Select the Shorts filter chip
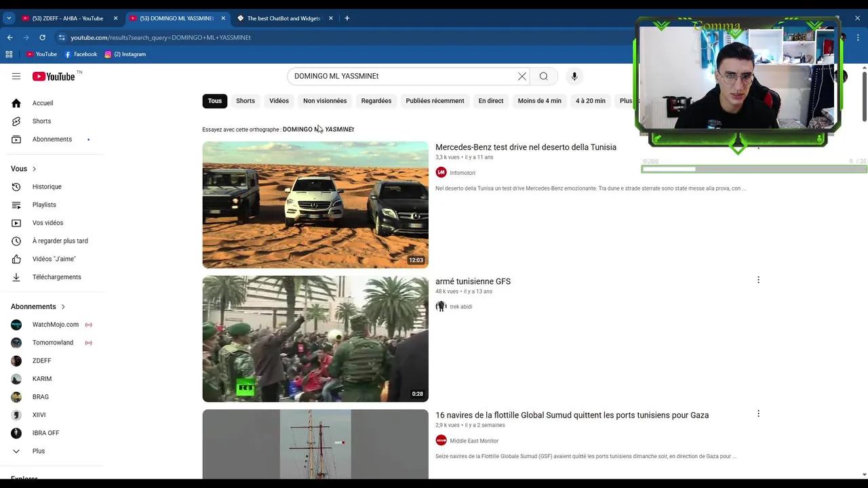This screenshot has width=868, height=488. (245, 101)
